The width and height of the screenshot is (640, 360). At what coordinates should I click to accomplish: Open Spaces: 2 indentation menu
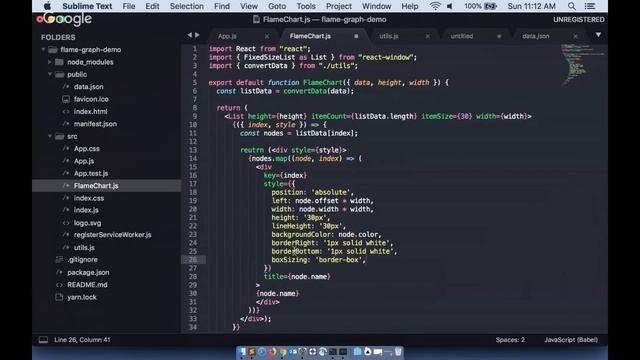510,340
